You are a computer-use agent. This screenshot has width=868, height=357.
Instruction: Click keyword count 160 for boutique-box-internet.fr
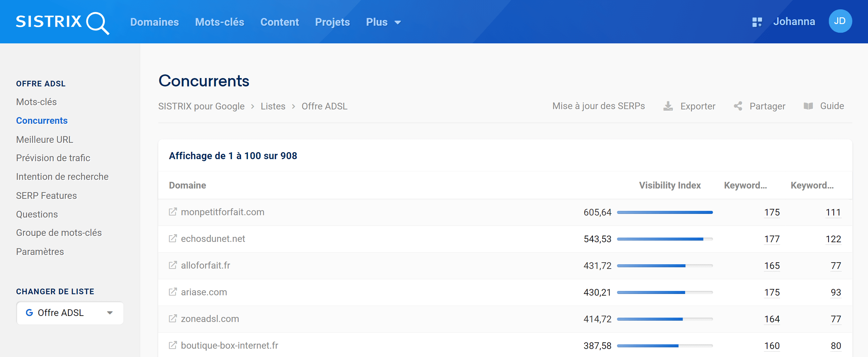tap(772, 346)
